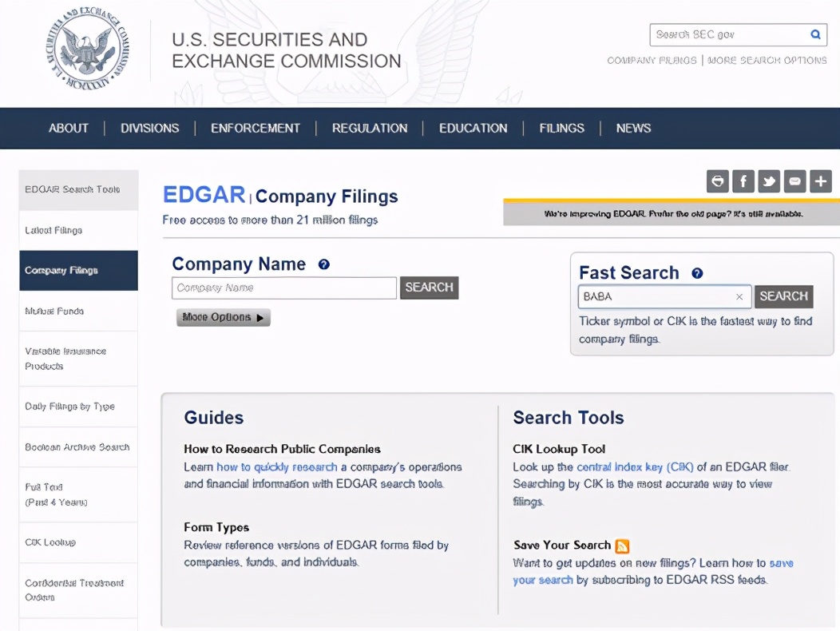Image resolution: width=840 pixels, height=631 pixels.
Task: Click the 'Save Your Search' heading
Action: coord(562,546)
